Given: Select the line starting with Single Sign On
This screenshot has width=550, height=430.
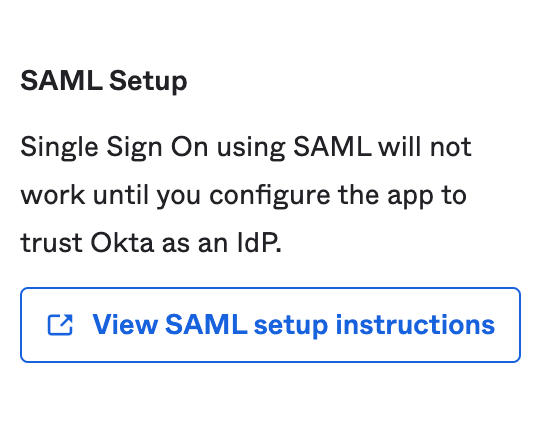Looking at the screenshot, I should (x=246, y=147).
